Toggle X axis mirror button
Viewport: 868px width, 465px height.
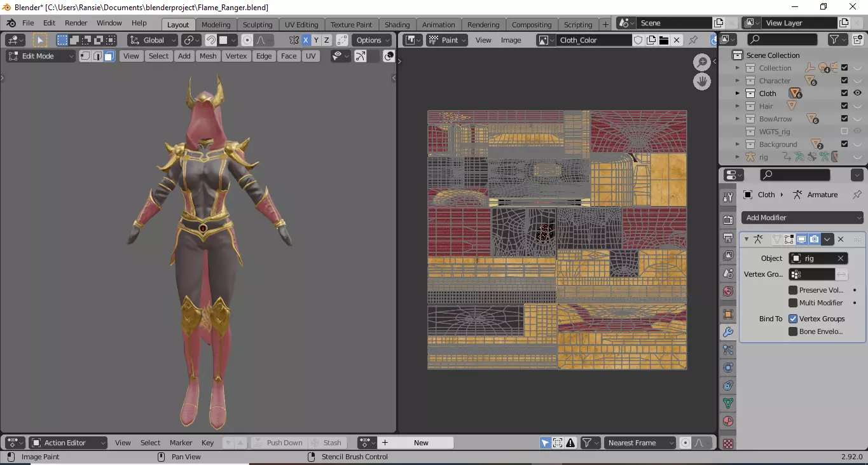[306, 40]
